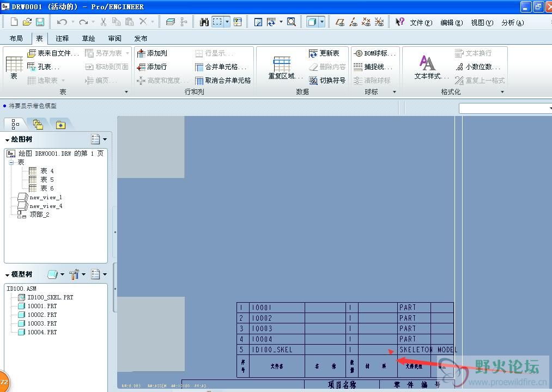Viewport: 552px width, 392px height.
Task: Open the 注释 ribbon tab
Action: click(x=62, y=38)
